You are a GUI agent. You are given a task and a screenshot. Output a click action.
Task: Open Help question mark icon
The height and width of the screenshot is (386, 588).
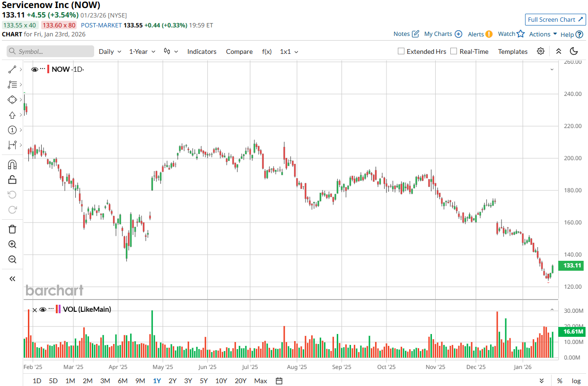(579, 34)
